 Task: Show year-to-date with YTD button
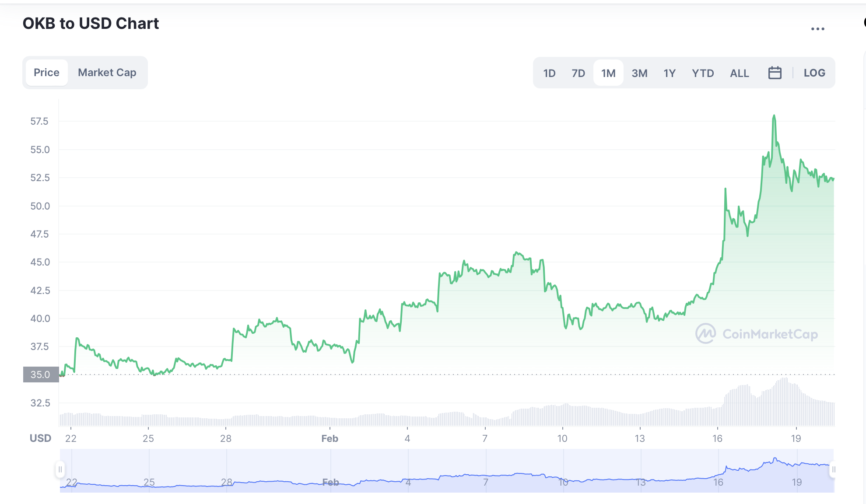(x=703, y=73)
